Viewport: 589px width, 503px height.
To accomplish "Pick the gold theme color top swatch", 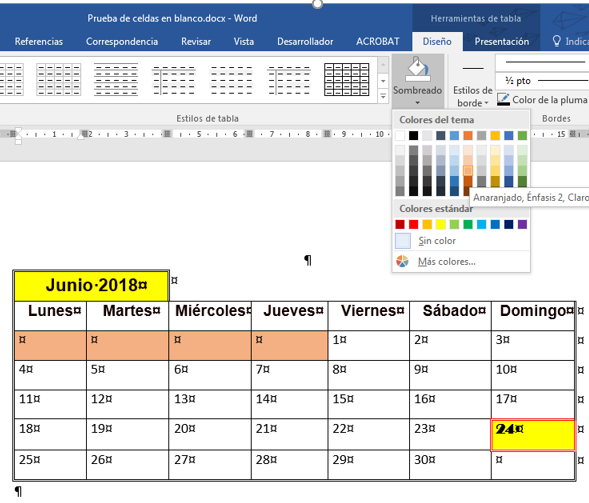I will (495, 136).
